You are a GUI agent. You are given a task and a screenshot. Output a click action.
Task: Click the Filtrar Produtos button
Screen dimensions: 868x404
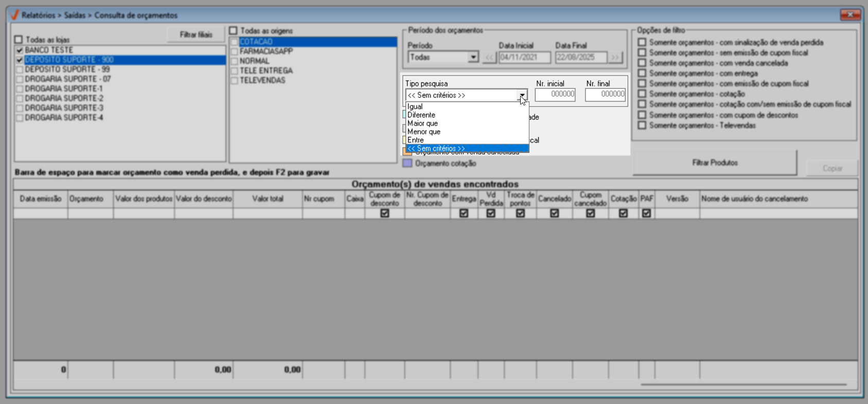[x=714, y=163]
